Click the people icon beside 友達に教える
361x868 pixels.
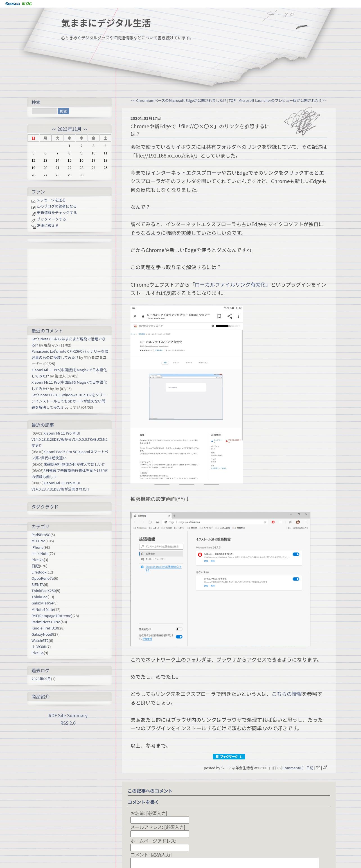[x=33, y=227]
